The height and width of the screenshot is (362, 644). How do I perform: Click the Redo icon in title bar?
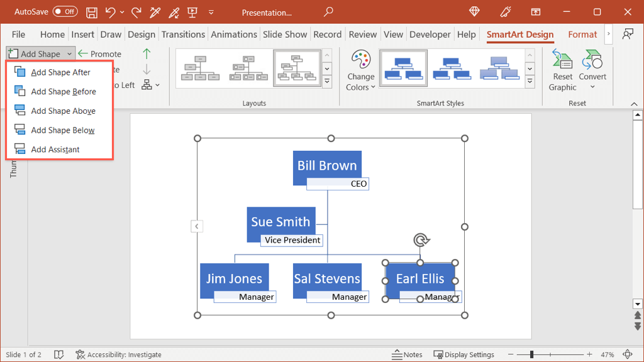[136, 12]
